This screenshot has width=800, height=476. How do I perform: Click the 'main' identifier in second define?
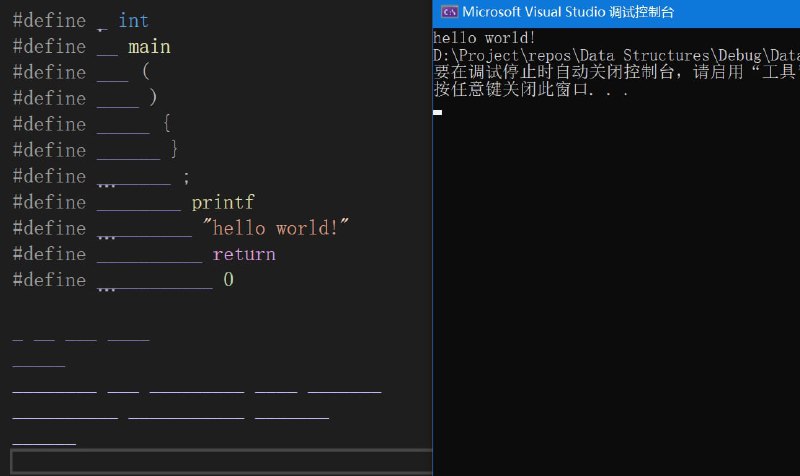click(149, 47)
